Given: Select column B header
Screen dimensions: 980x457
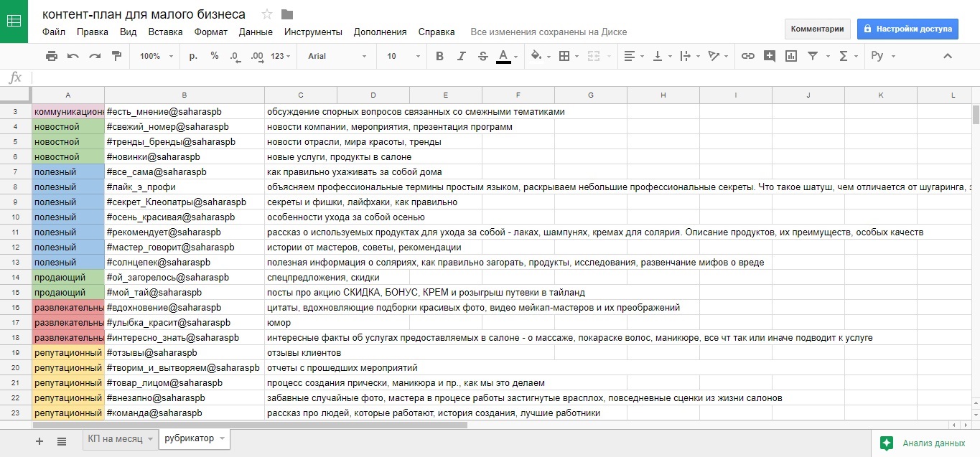Looking at the screenshot, I should tap(185, 95).
